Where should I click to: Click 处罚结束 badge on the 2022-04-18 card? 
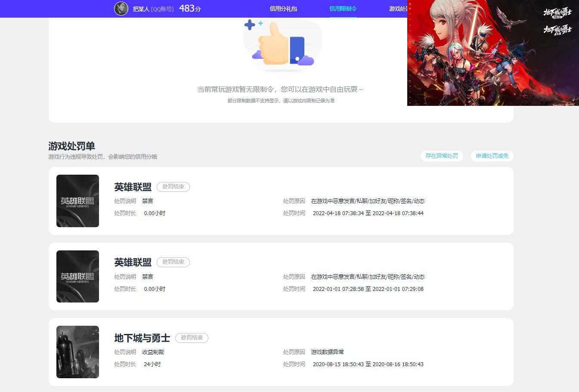click(173, 187)
